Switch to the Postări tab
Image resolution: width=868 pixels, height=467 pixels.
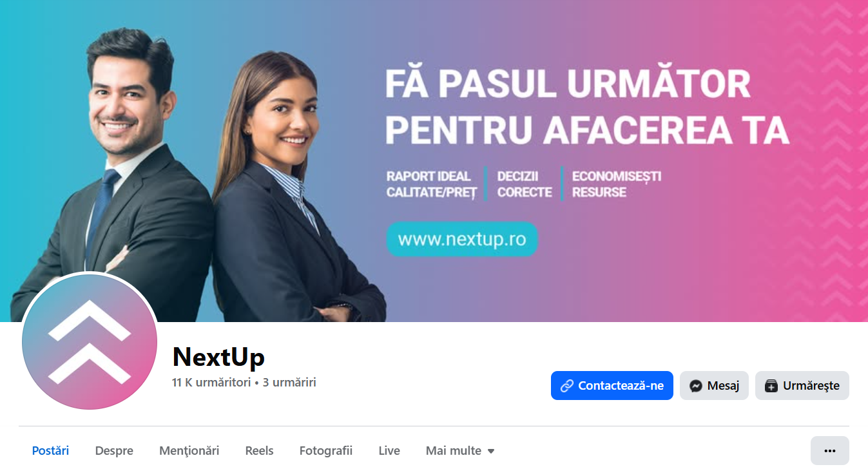50,451
